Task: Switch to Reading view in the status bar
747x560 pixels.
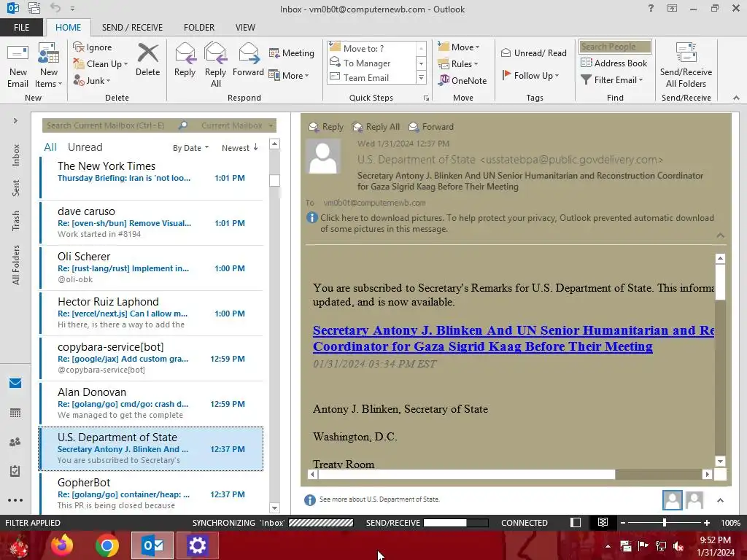Action: pos(603,522)
